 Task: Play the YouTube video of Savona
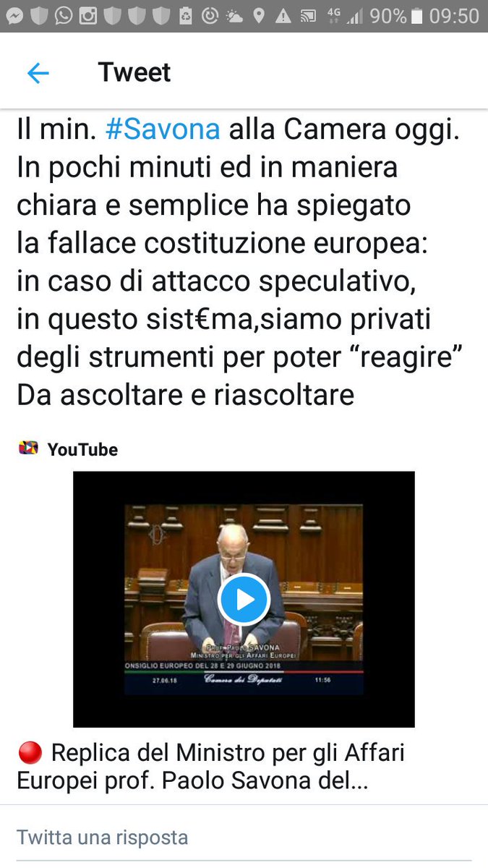point(244,599)
